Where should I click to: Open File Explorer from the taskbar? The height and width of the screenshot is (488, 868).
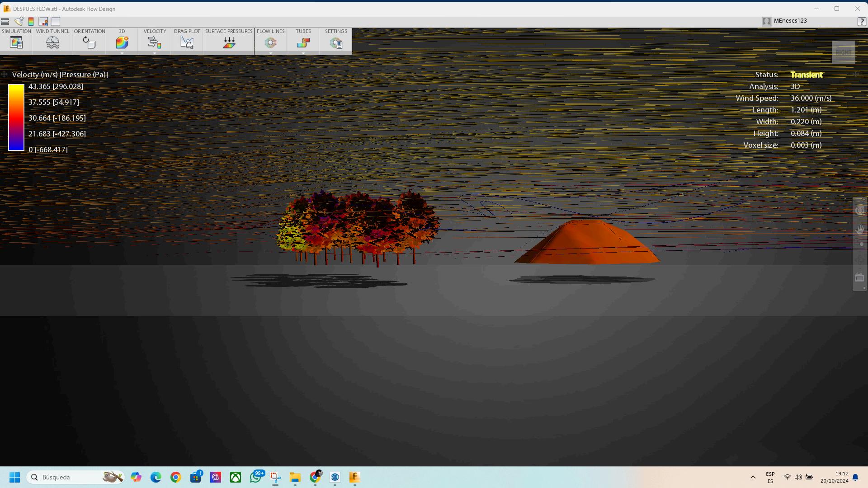295,477
